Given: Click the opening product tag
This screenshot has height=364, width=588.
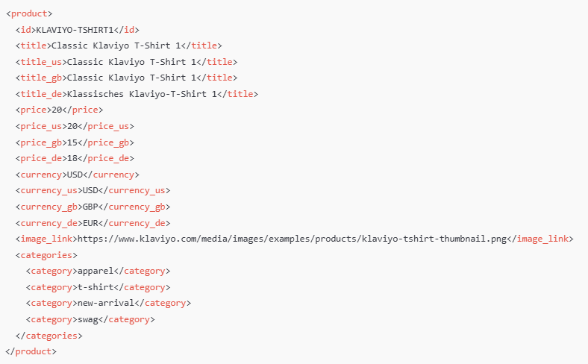Looking at the screenshot, I should click(x=29, y=13).
